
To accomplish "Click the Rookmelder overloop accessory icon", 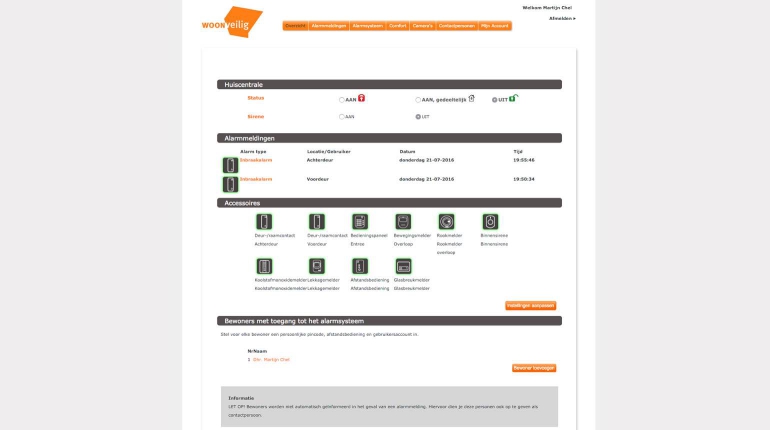I will 446,222.
